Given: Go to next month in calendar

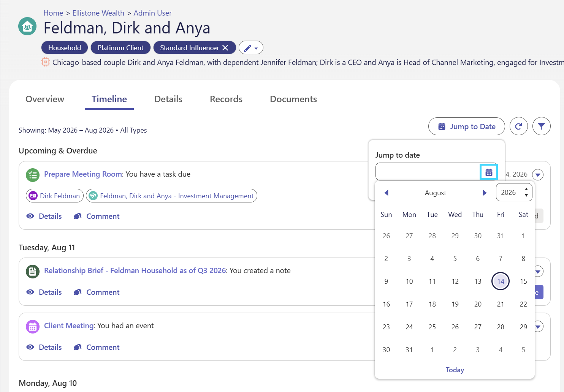Looking at the screenshot, I should click(x=485, y=193).
